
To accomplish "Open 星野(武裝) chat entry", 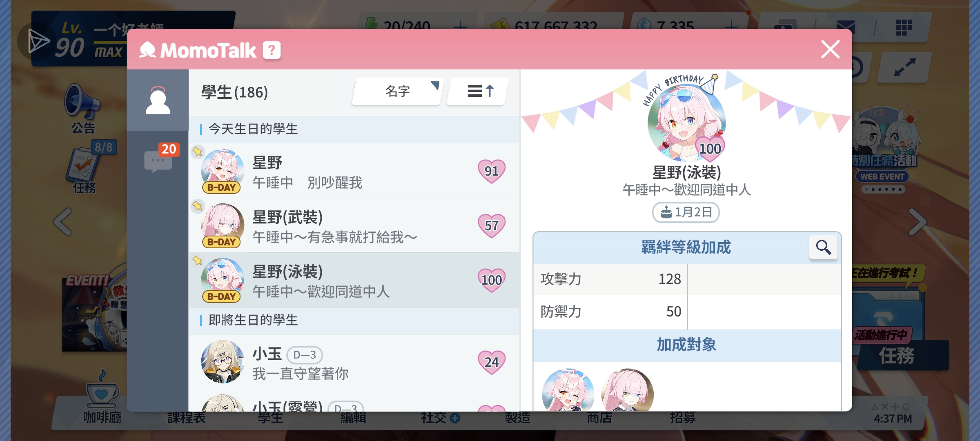I will tap(354, 225).
